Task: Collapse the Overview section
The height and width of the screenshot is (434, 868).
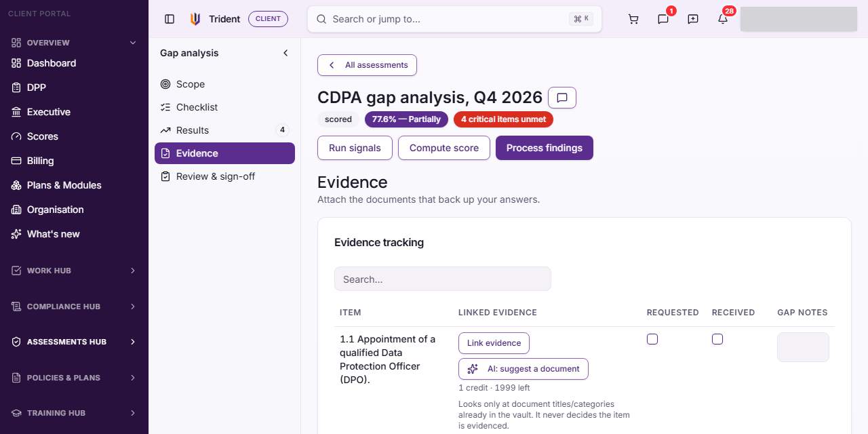Action: point(75,43)
